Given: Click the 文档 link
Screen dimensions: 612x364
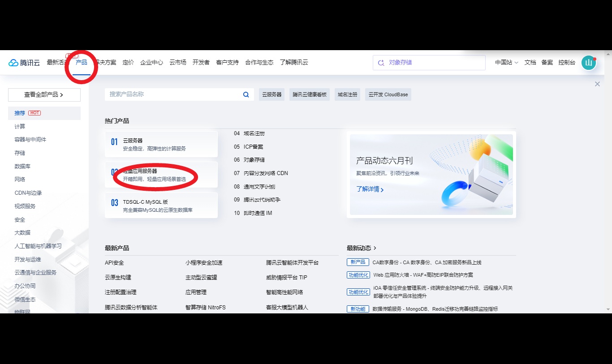Looking at the screenshot, I should click(530, 63).
